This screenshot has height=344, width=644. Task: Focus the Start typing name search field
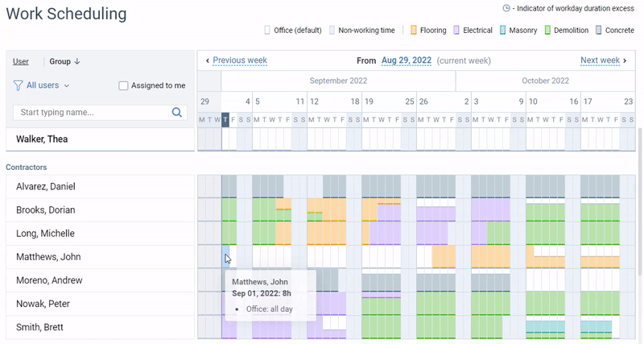[x=100, y=112]
